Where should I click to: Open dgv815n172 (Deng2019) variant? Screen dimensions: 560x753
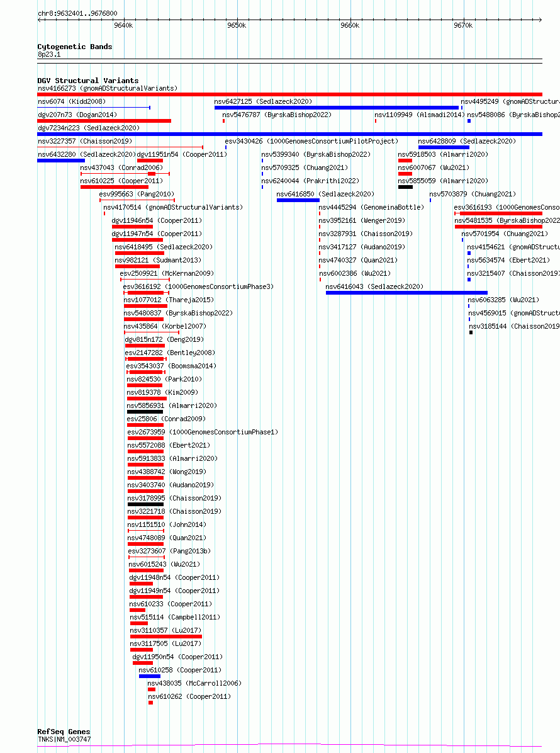coord(165,339)
